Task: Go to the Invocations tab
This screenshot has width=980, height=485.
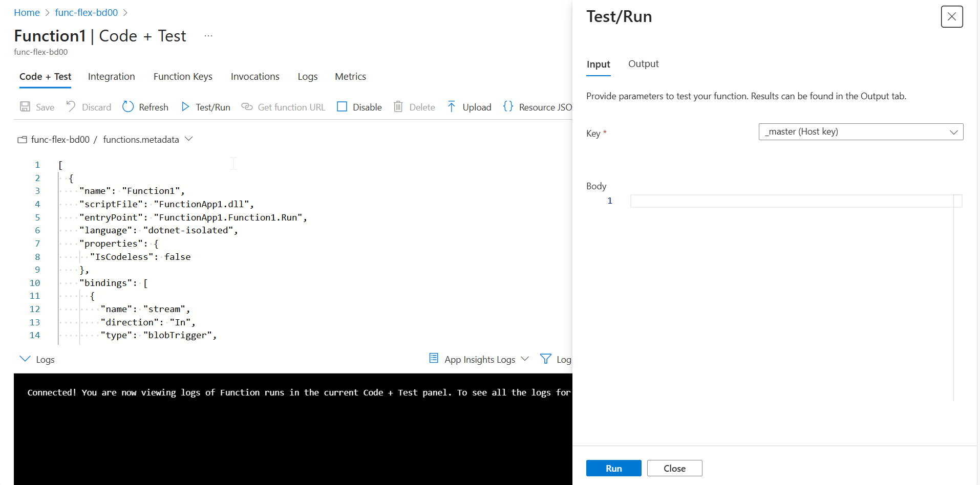Action: point(255,77)
